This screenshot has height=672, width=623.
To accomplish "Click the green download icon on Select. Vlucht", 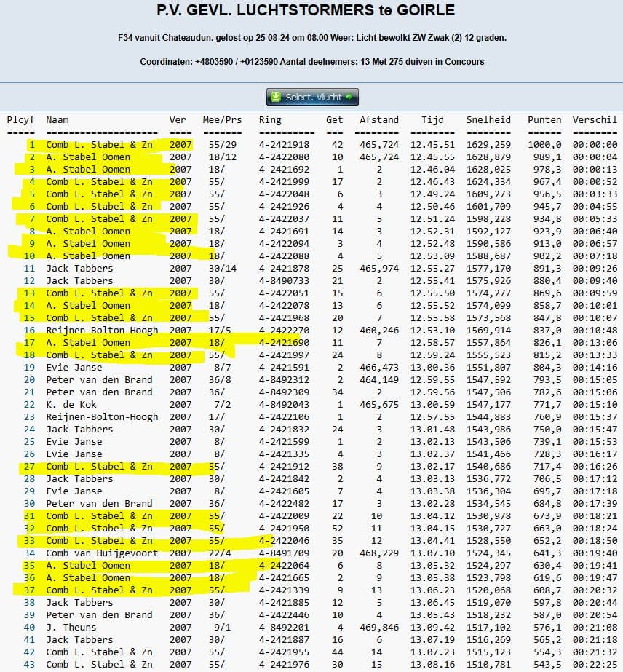I will pyautogui.click(x=276, y=97).
